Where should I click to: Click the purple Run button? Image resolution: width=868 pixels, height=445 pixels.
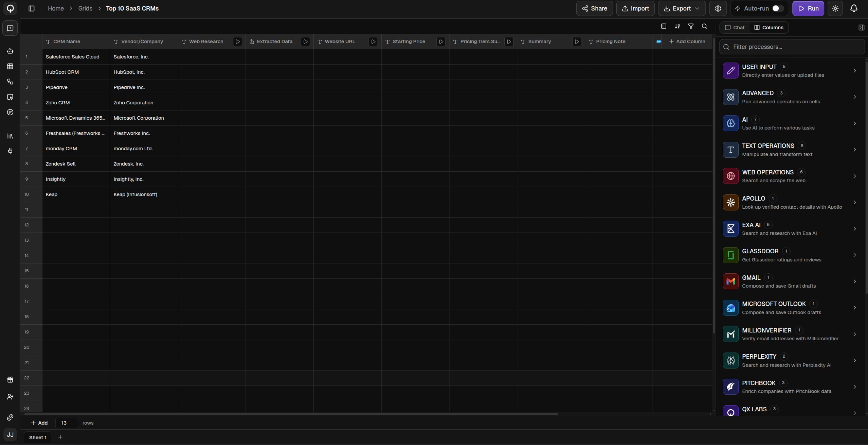pos(808,8)
